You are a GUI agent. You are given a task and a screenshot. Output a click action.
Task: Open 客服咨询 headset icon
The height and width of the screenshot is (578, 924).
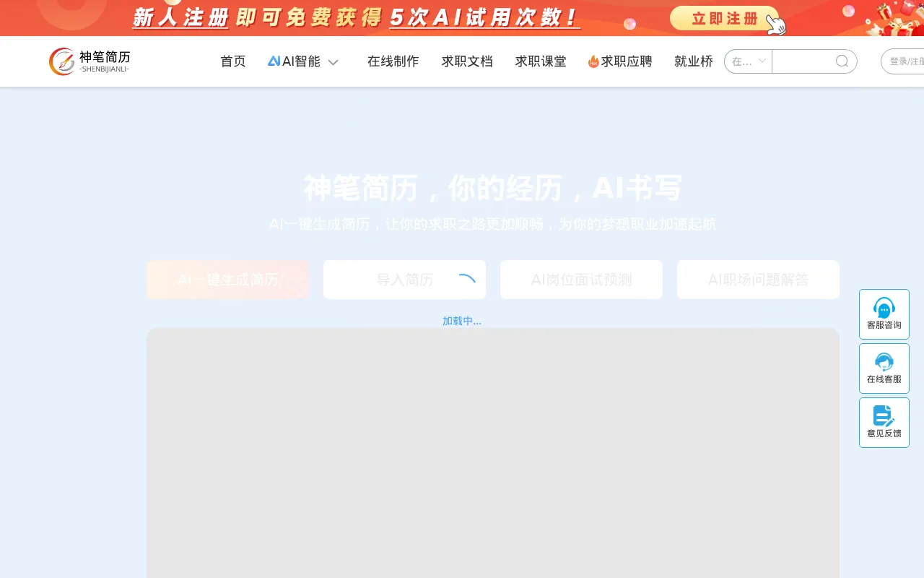(884, 307)
